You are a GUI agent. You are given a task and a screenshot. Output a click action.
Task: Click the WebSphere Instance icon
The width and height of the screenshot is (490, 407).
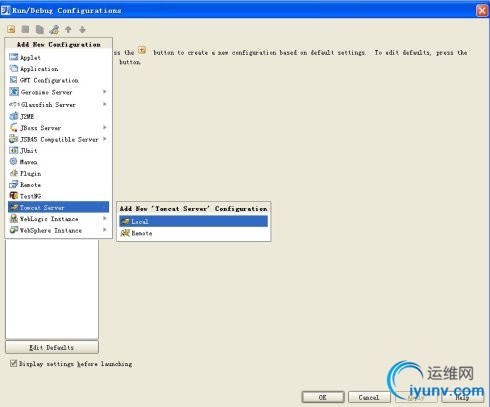click(x=14, y=230)
